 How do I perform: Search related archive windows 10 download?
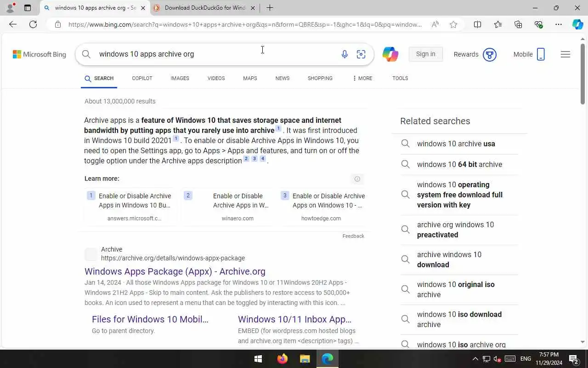(459, 259)
